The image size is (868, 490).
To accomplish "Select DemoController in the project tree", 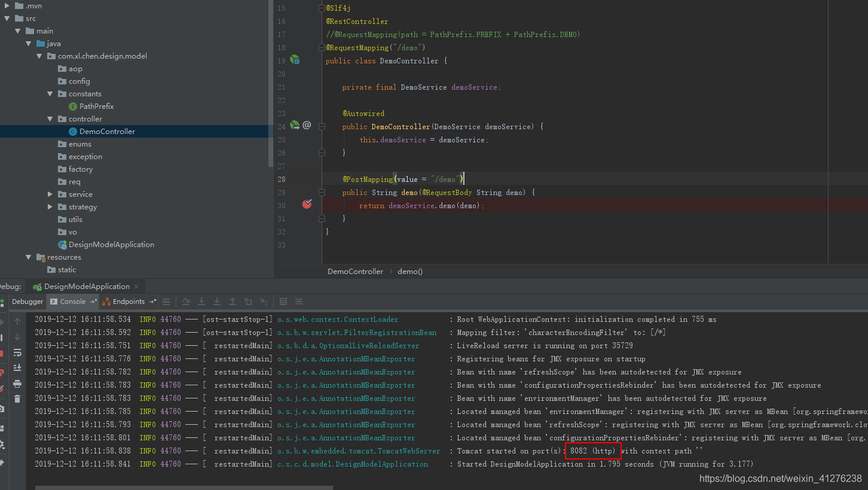I will click(x=107, y=132).
